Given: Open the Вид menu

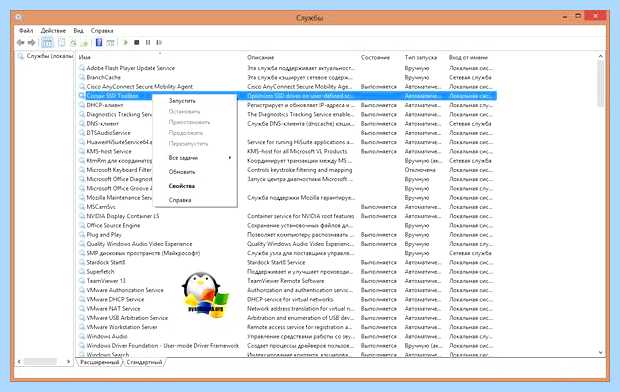Looking at the screenshot, I should [x=78, y=30].
